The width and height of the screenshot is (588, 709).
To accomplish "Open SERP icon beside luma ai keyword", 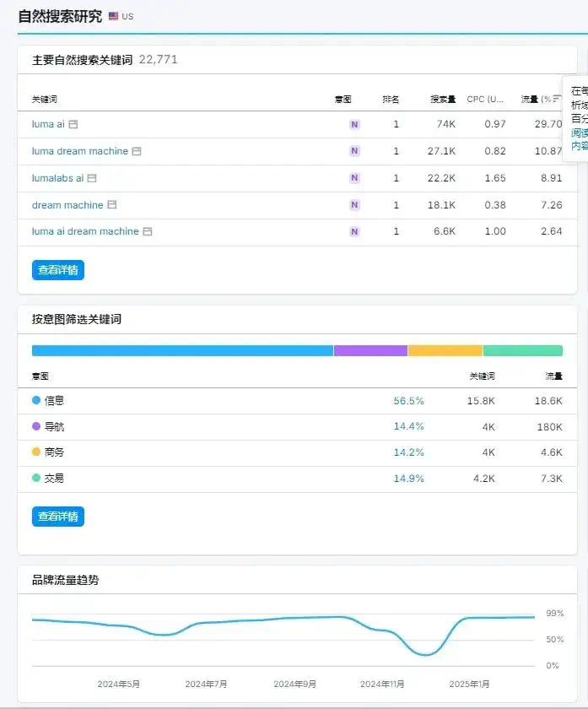I will 73,124.
